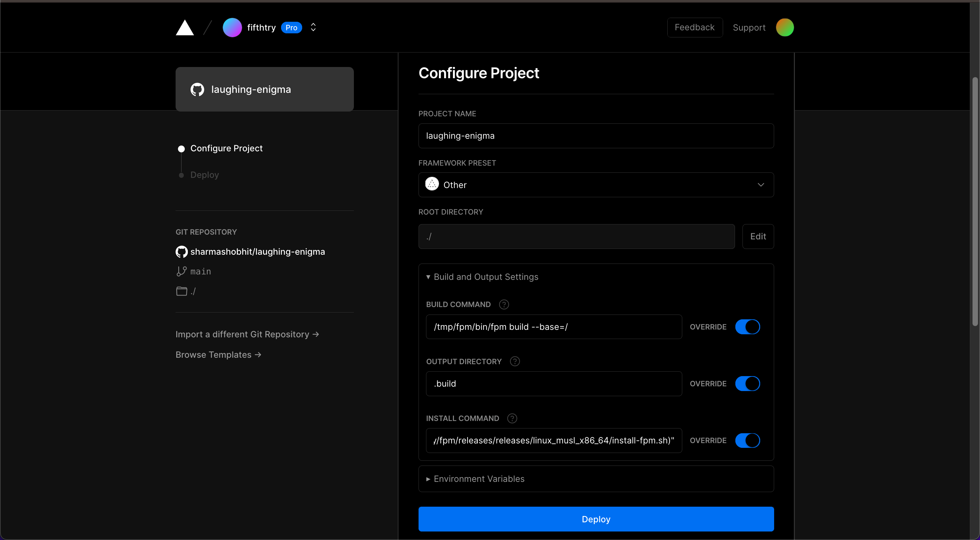
Task: Click the Other framework icon
Action: (x=432, y=184)
